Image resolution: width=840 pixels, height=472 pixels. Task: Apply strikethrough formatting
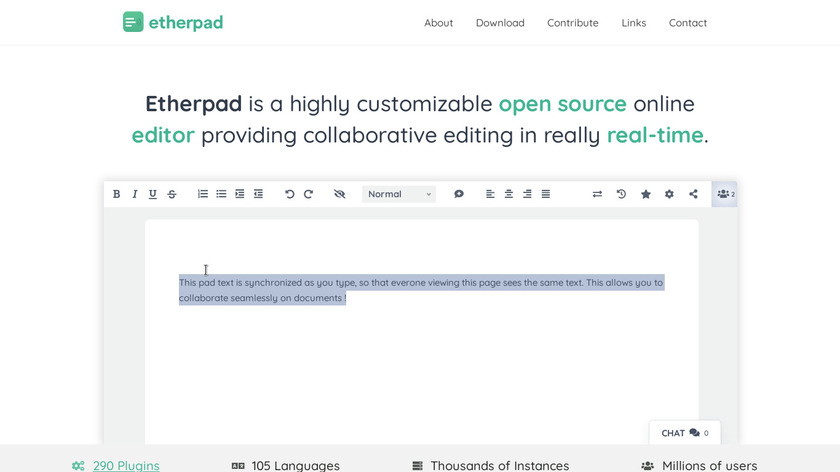(x=171, y=194)
